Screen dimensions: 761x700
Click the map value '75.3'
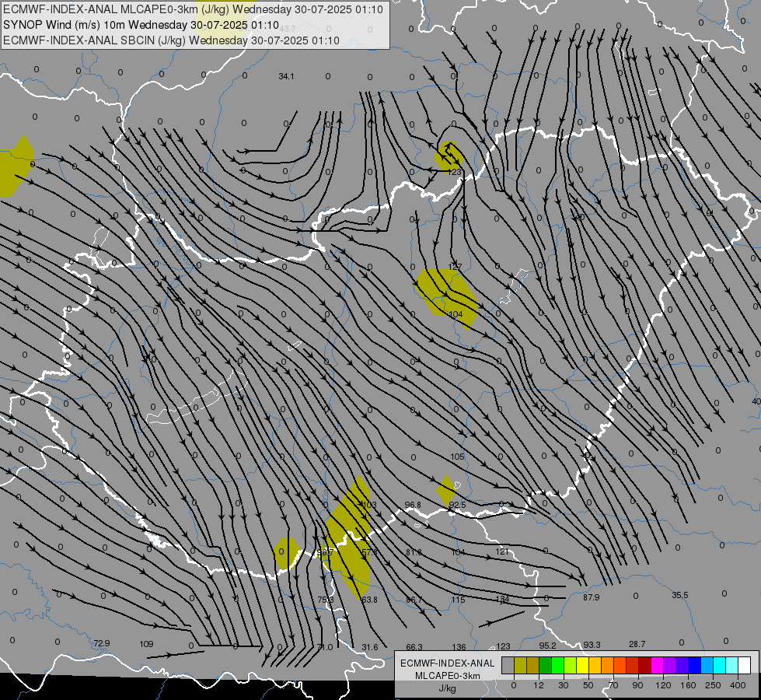point(326,600)
